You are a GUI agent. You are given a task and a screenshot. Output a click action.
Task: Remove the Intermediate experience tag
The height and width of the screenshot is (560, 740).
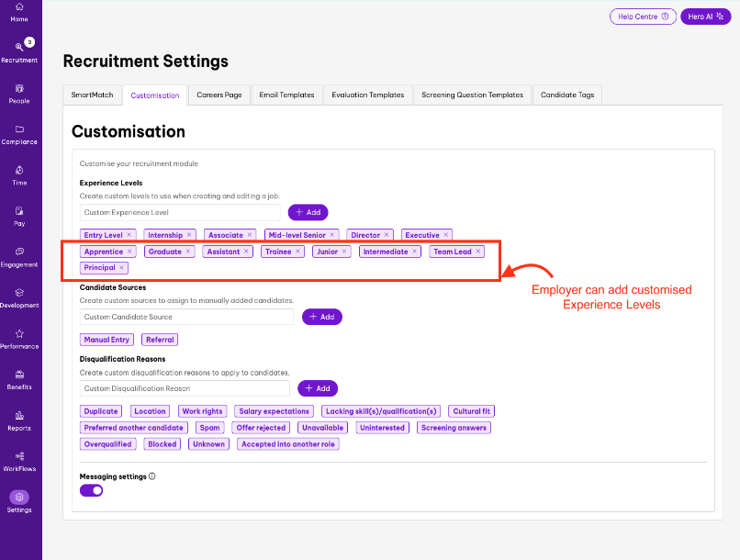click(414, 252)
